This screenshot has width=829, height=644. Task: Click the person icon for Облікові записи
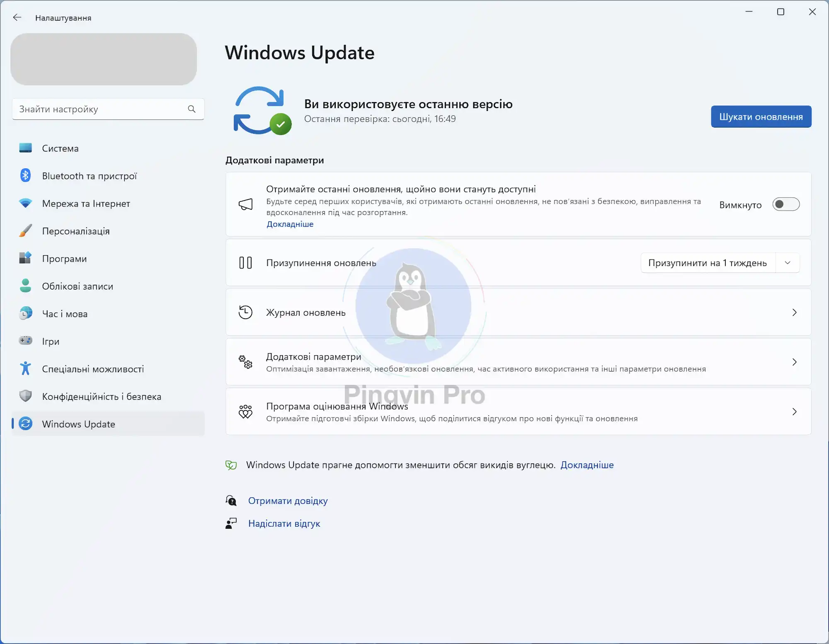coord(26,286)
